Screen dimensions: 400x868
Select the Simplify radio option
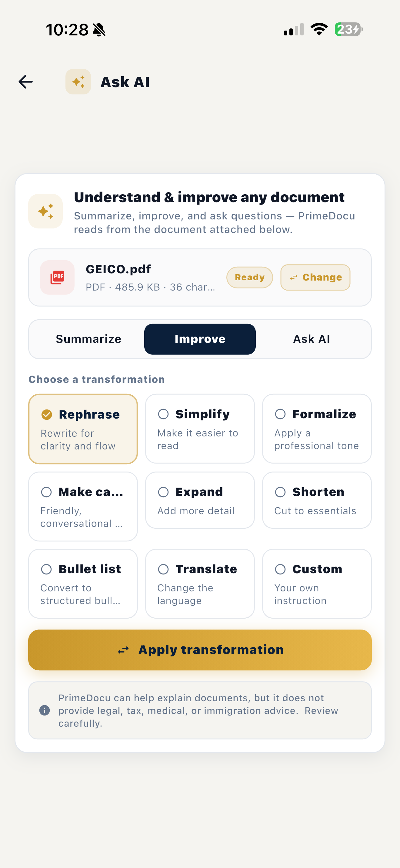click(163, 414)
